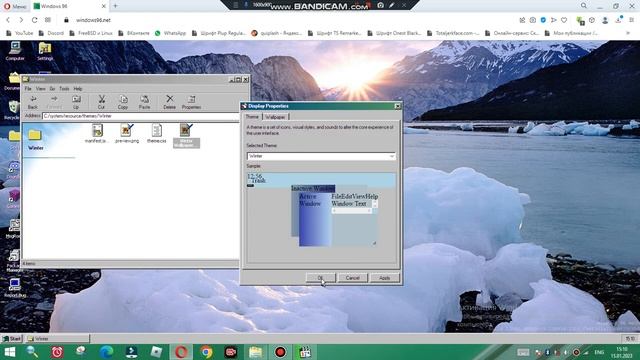640x360 pixels.
Task: Click the Computer desktop icon
Action: [15, 51]
